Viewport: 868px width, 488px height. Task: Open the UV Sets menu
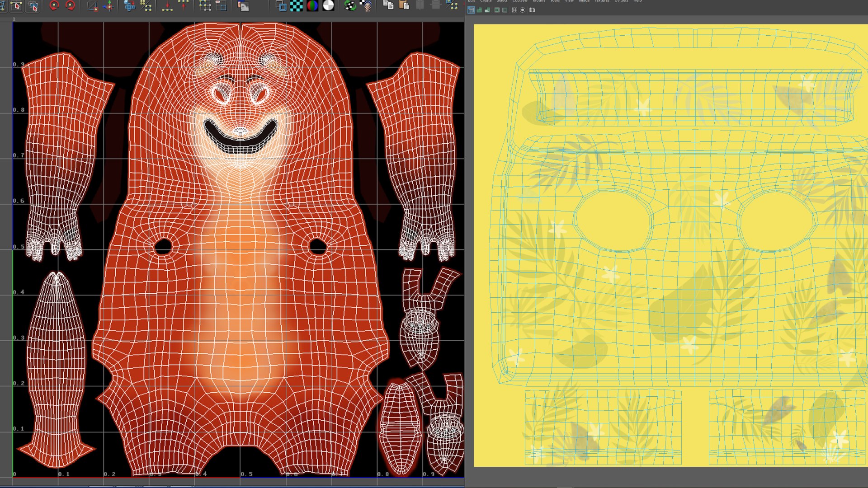point(621,1)
